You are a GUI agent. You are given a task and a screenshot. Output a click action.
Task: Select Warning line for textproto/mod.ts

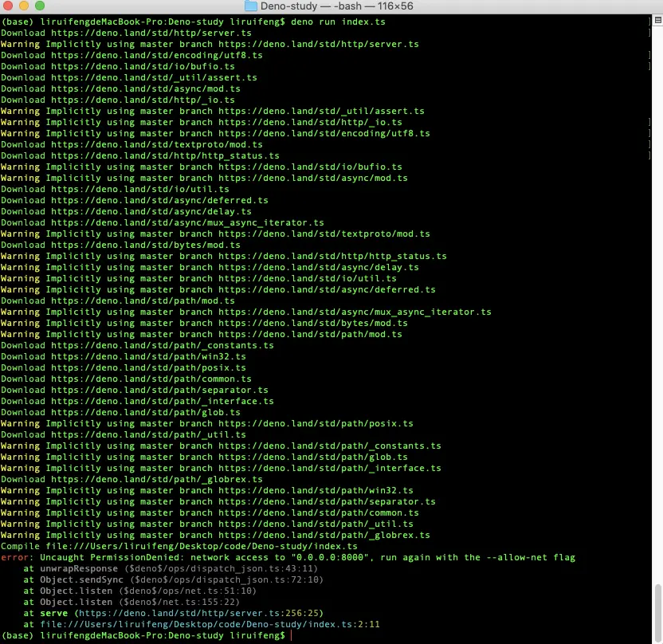tap(215, 234)
